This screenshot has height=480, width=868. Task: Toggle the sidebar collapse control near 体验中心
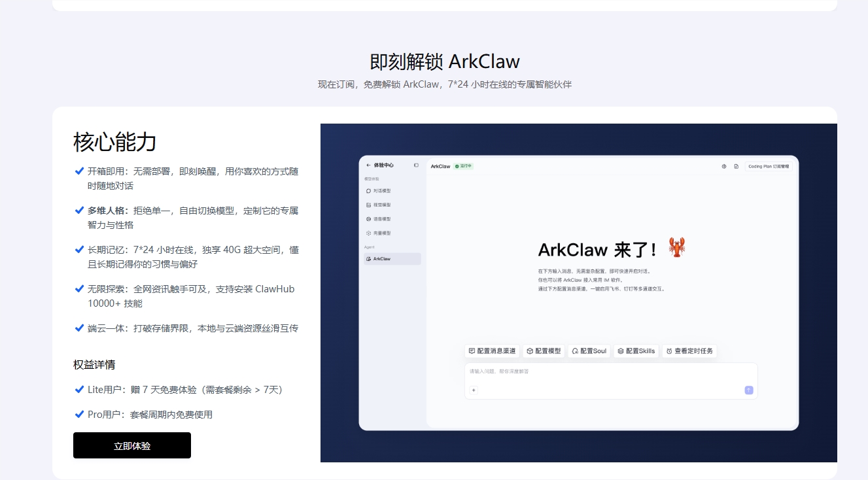pos(416,165)
